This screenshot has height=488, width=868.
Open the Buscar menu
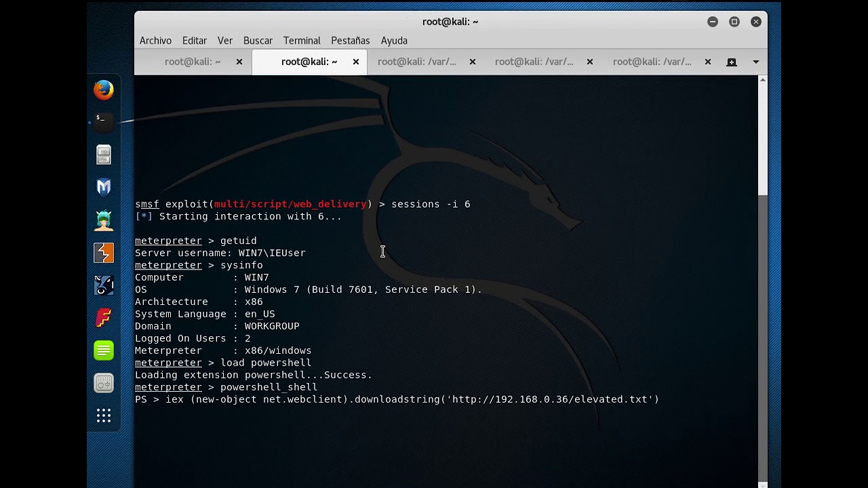(258, 41)
